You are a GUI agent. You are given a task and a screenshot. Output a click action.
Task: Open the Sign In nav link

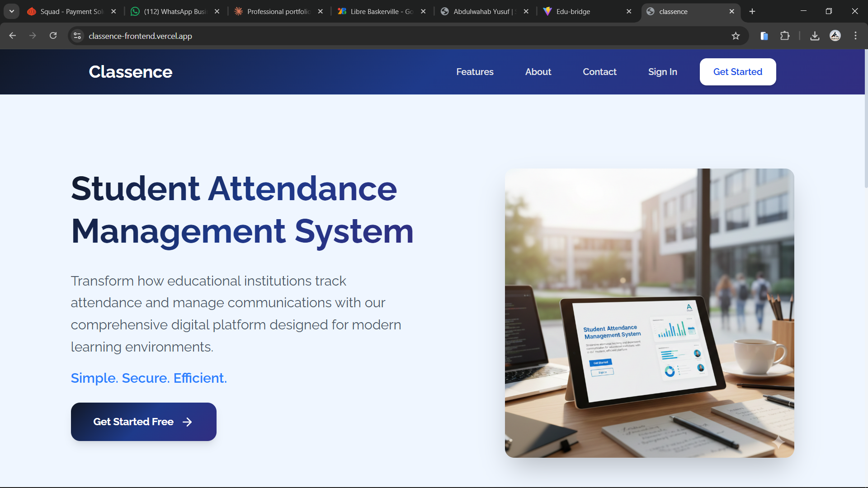coord(662,72)
